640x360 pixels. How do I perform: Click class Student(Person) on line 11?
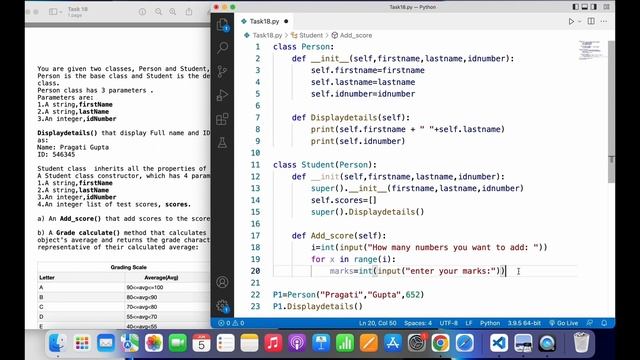(325, 165)
